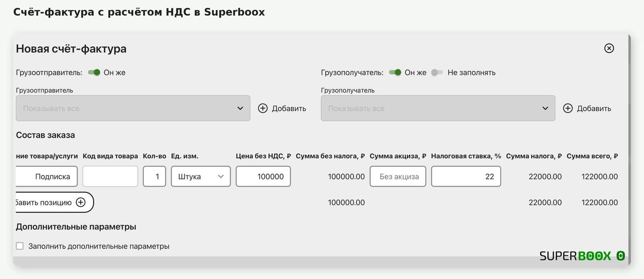Screen dimensions: 644x279
Task: Toggle Грузоотправитель 'Он же' switch
Action: pyautogui.click(x=94, y=72)
